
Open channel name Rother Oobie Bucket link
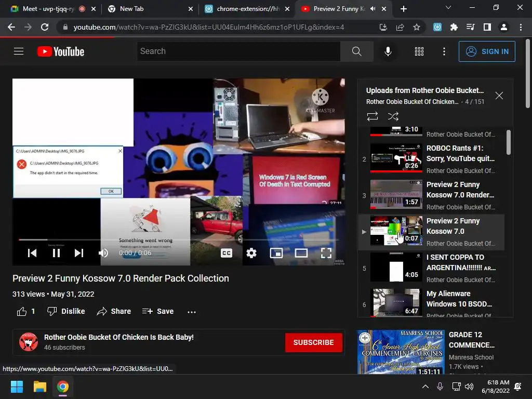coord(119,337)
